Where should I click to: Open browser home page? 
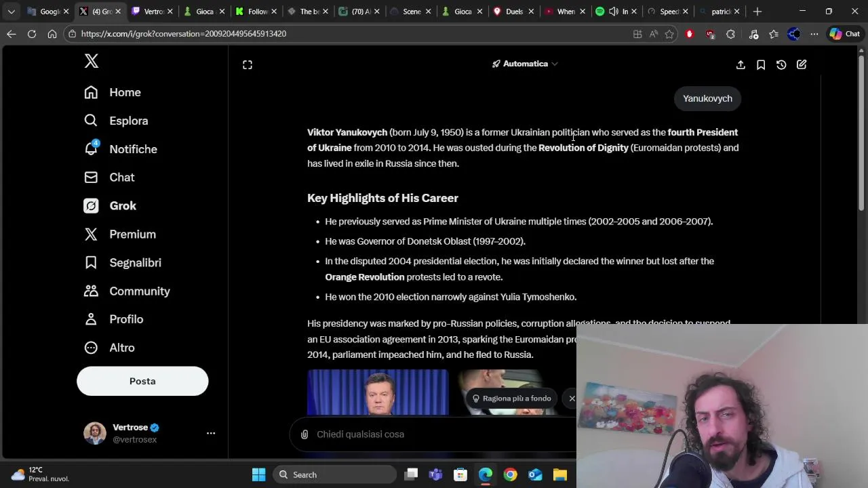click(52, 34)
